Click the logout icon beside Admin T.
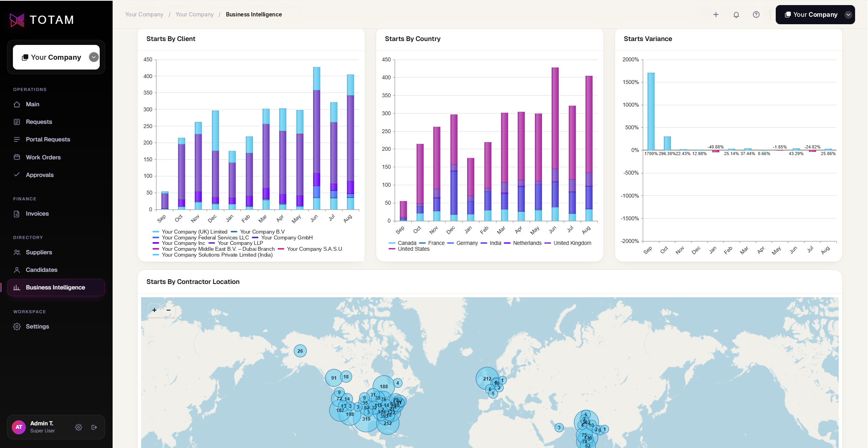 pos(94,427)
